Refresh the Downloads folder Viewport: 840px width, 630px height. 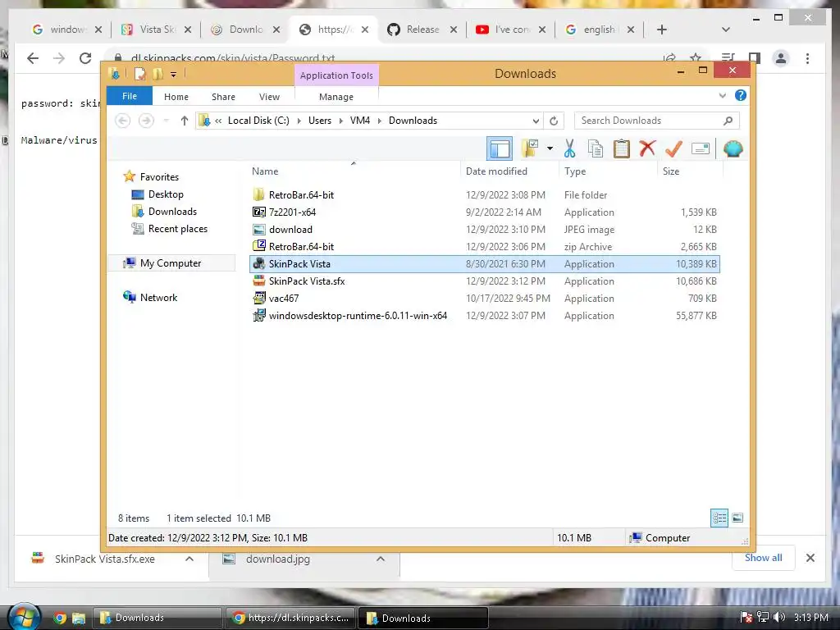[x=554, y=121]
